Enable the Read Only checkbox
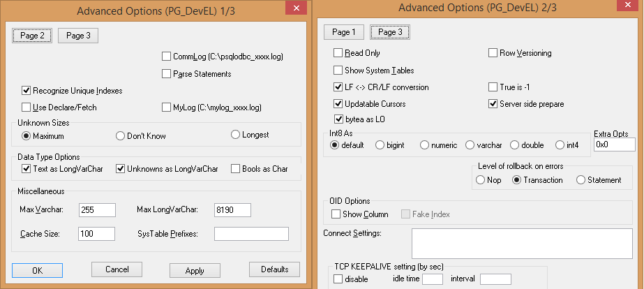644x289 pixels. [x=338, y=53]
